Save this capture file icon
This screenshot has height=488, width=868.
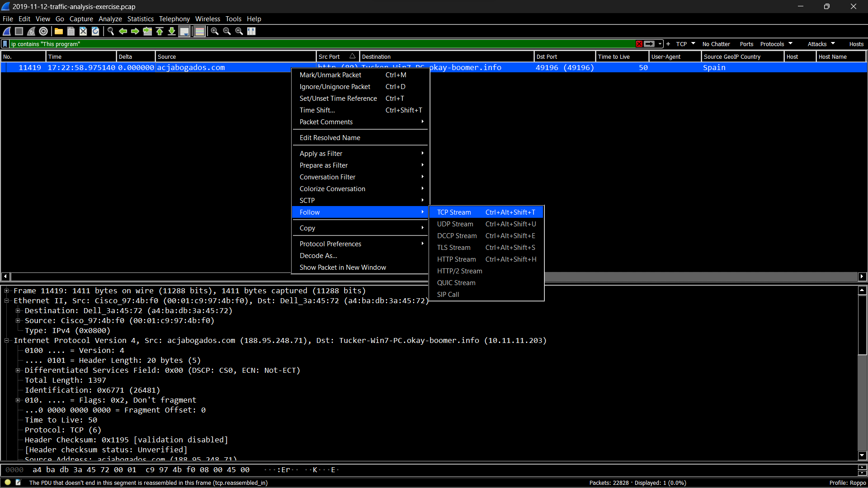[x=71, y=31]
